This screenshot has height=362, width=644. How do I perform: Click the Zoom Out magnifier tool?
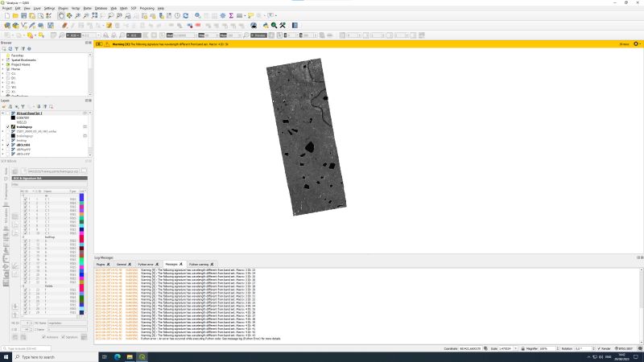86,15
